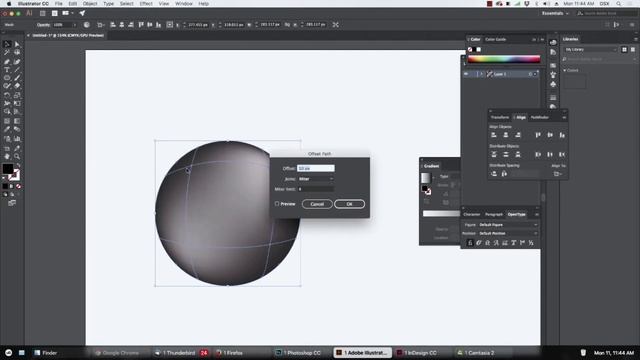This screenshot has height=360, width=640.
Task: Switch Libraries to list view
Action: [633, 49]
